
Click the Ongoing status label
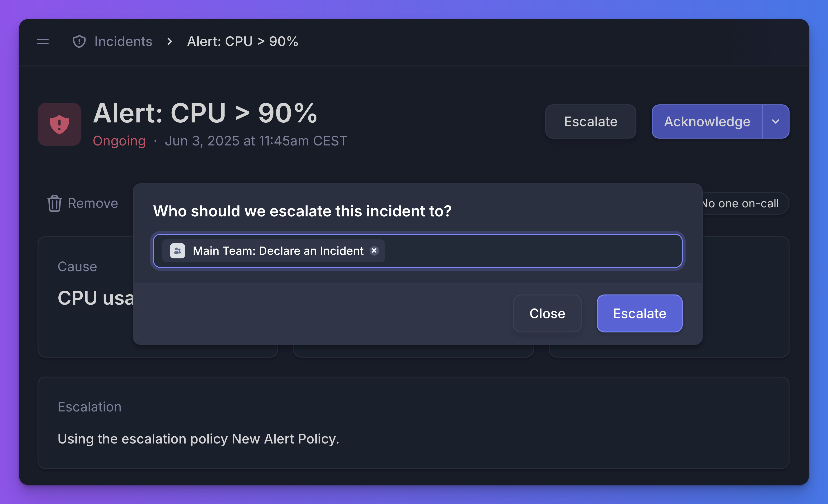click(x=119, y=141)
